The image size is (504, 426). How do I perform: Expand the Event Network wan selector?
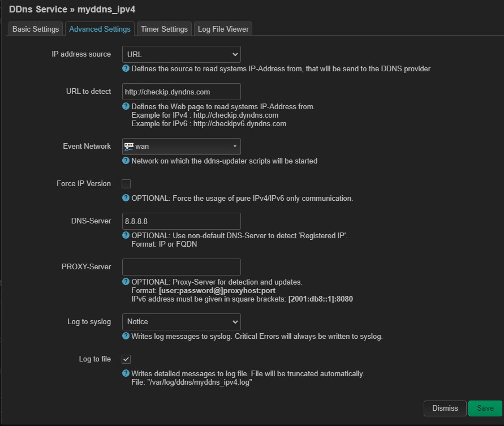(181, 147)
